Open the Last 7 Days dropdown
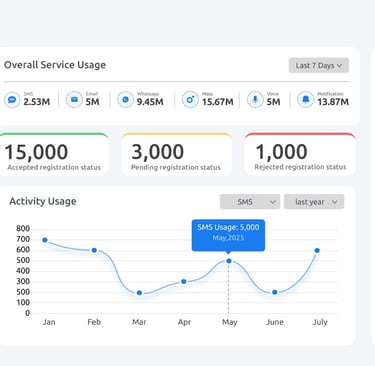375x366 pixels. [319, 66]
